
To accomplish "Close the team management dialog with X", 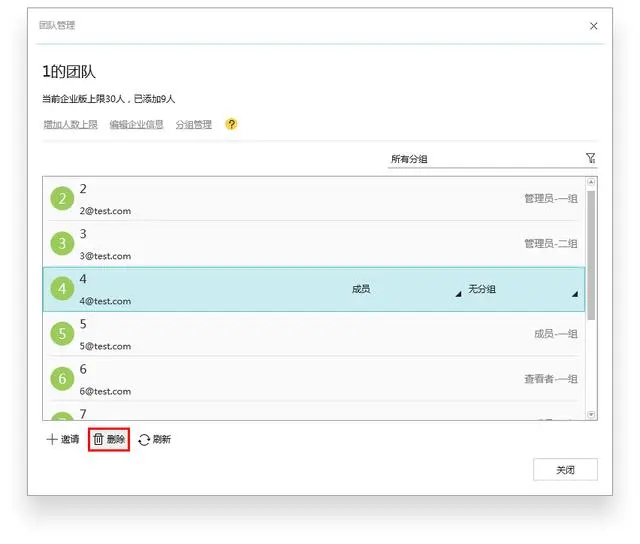I will tap(593, 26).
